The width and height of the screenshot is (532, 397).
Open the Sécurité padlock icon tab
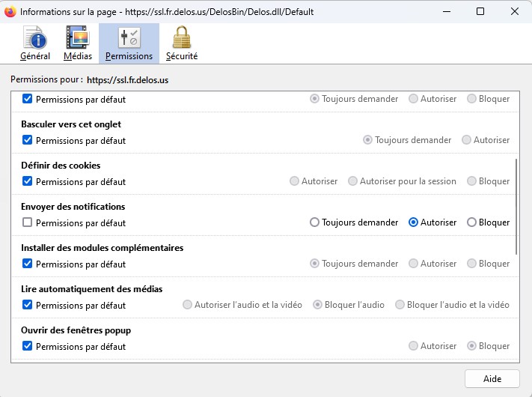(x=182, y=43)
